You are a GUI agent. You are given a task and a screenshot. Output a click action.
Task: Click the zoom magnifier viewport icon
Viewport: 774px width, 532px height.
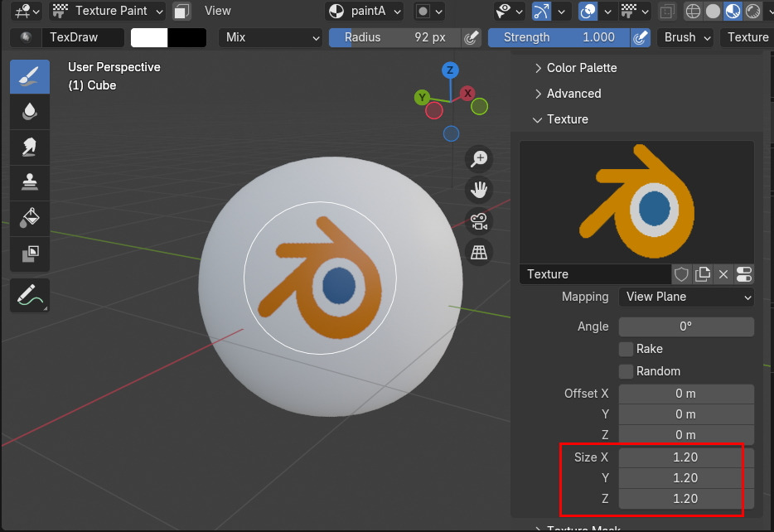479,159
